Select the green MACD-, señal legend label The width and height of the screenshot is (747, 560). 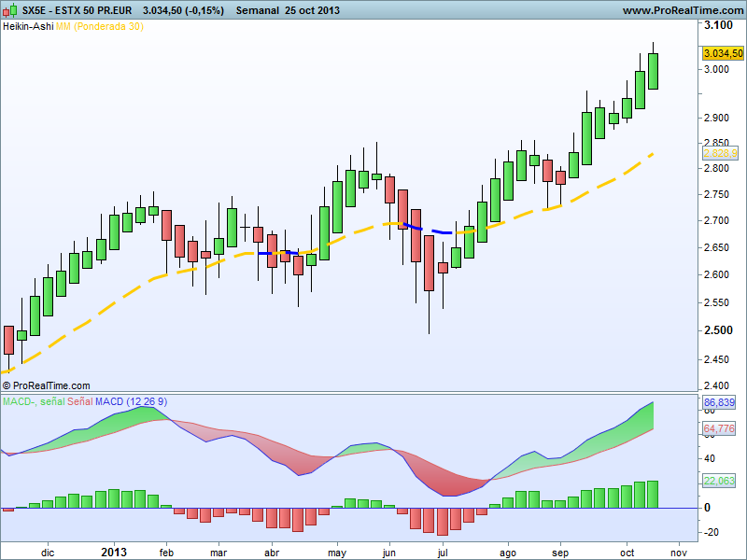(x=33, y=401)
